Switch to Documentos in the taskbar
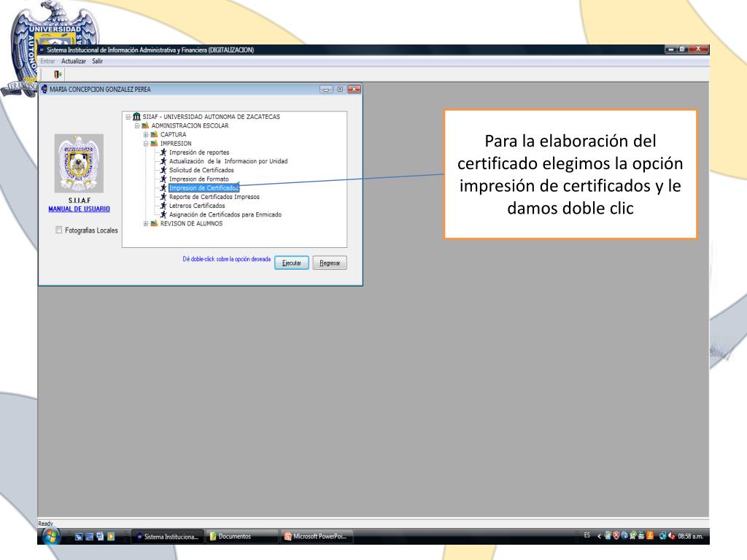The width and height of the screenshot is (747, 560). click(x=234, y=537)
